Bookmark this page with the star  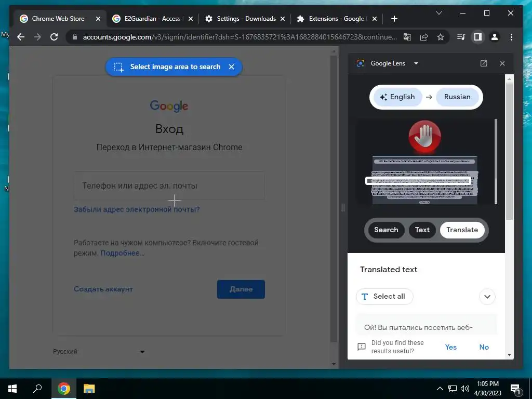pyautogui.click(x=441, y=37)
